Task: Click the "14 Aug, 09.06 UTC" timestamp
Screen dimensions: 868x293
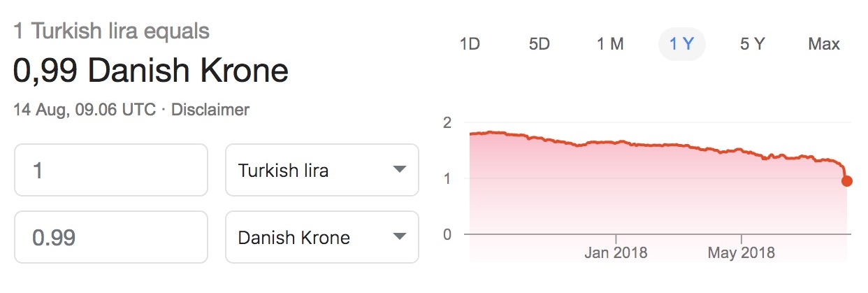Action: [x=85, y=110]
